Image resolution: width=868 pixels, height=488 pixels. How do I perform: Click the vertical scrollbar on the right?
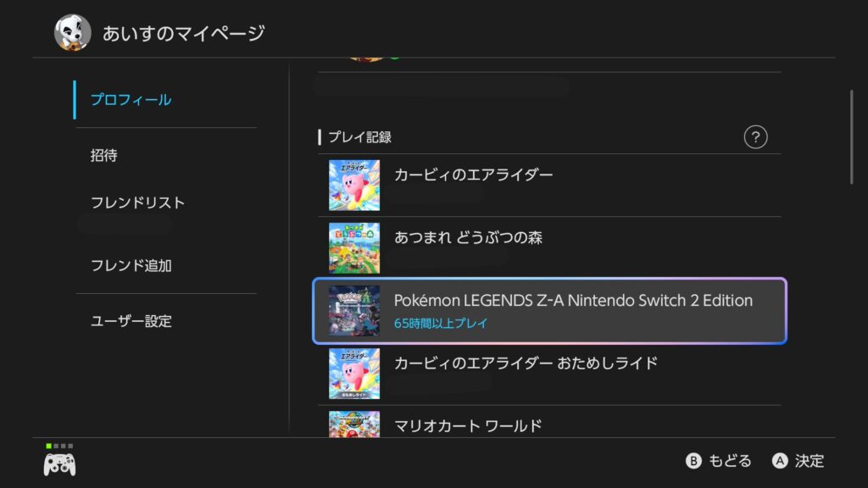tap(852, 137)
